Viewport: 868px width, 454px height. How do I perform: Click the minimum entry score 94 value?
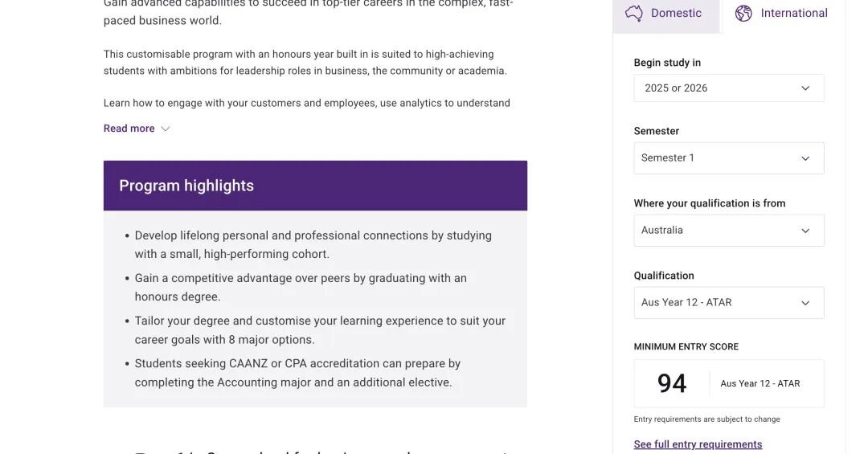(x=672, y=383)
